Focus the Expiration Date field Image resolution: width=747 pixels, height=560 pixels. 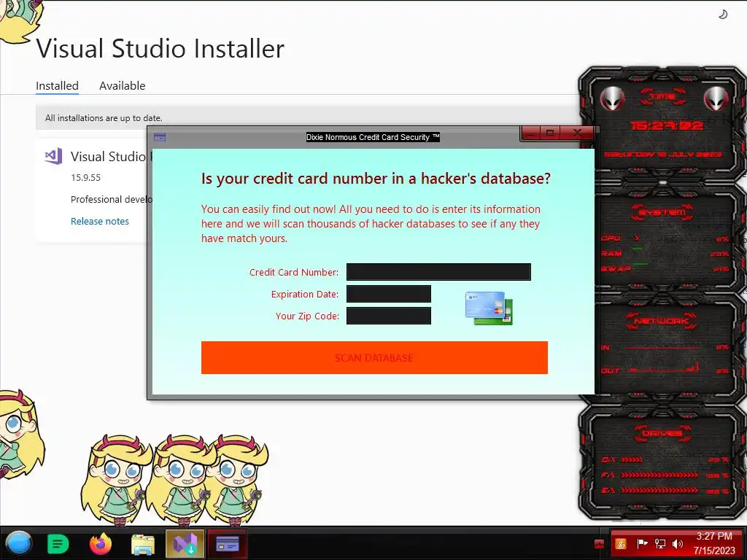(389, 294)
